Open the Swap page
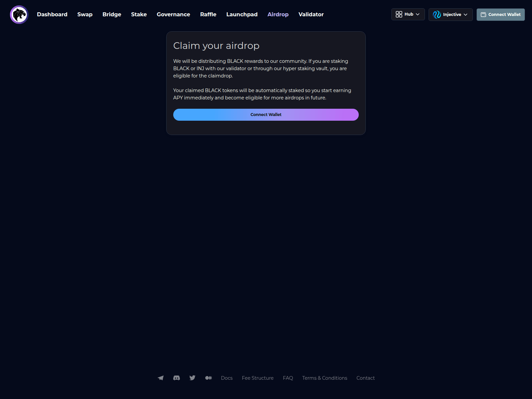 85,15
